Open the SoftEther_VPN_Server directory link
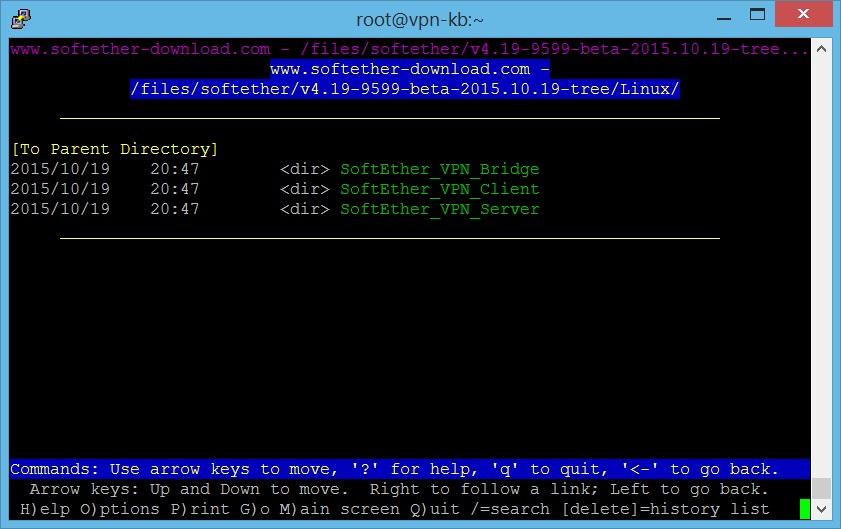Screen dimensions: 841x529 click(x=440, y=209)
